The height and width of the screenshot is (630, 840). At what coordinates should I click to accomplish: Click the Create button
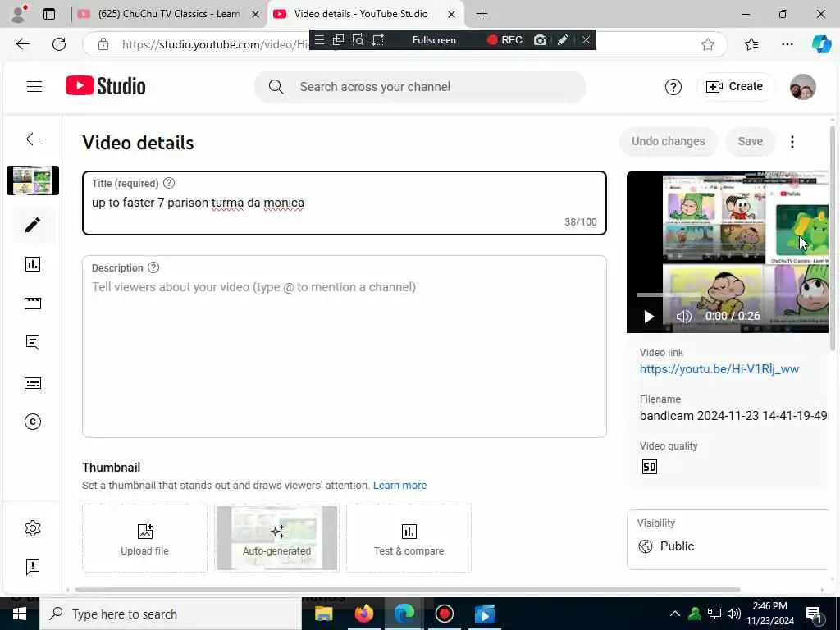point(734,86)
